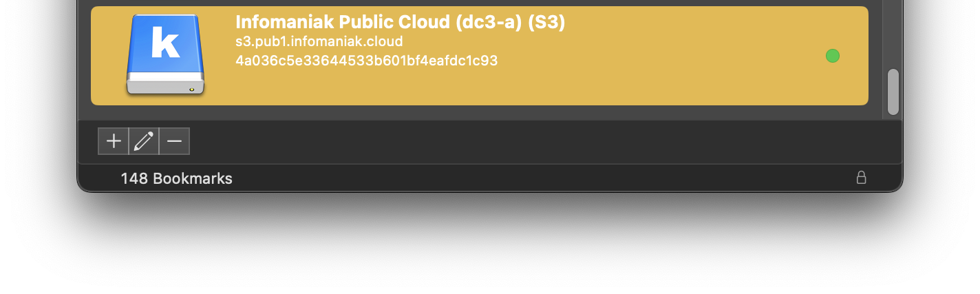Screen dimensions: 980x294
Task: Select the blue Infomaniak drive icon
Action: [165, 55]
